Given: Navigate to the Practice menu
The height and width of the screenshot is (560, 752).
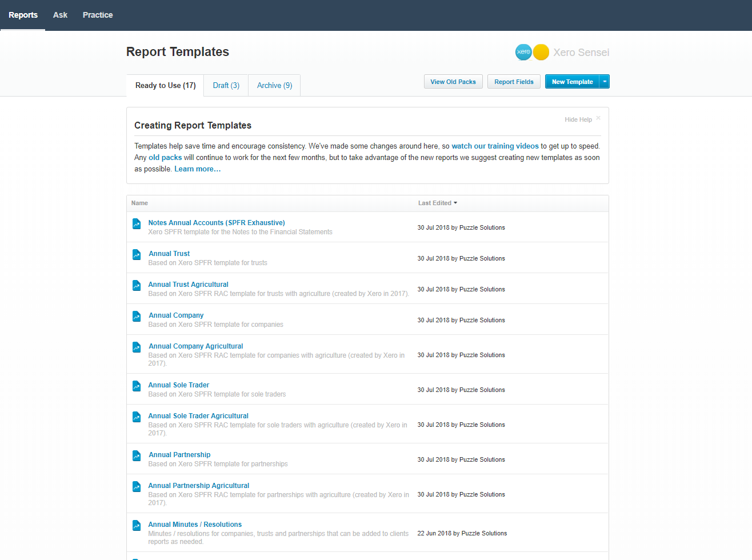Looking at the screenshot, I should (97, 15).
